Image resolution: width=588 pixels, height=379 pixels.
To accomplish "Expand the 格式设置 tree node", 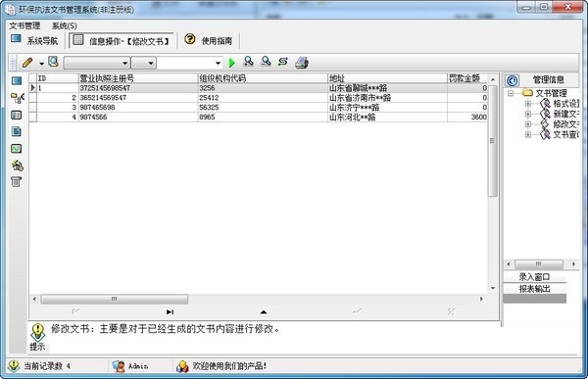I will [x=528, y=104].
